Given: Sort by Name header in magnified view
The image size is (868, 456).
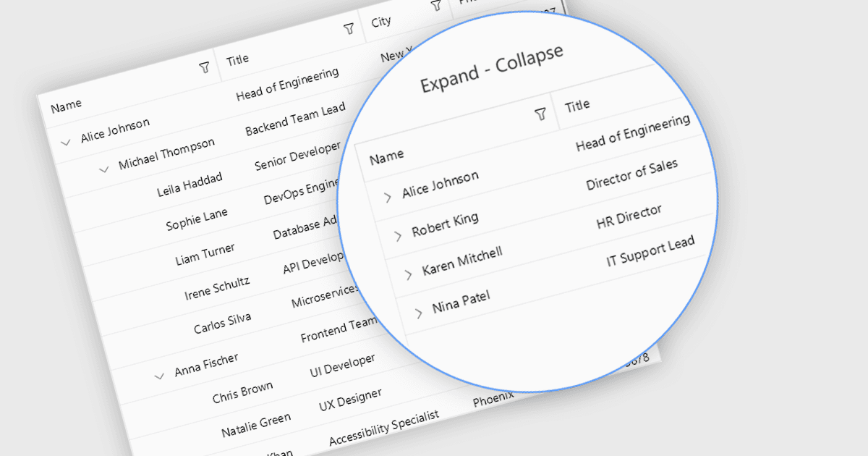Looking at the screenshot, I should [386, 156].
